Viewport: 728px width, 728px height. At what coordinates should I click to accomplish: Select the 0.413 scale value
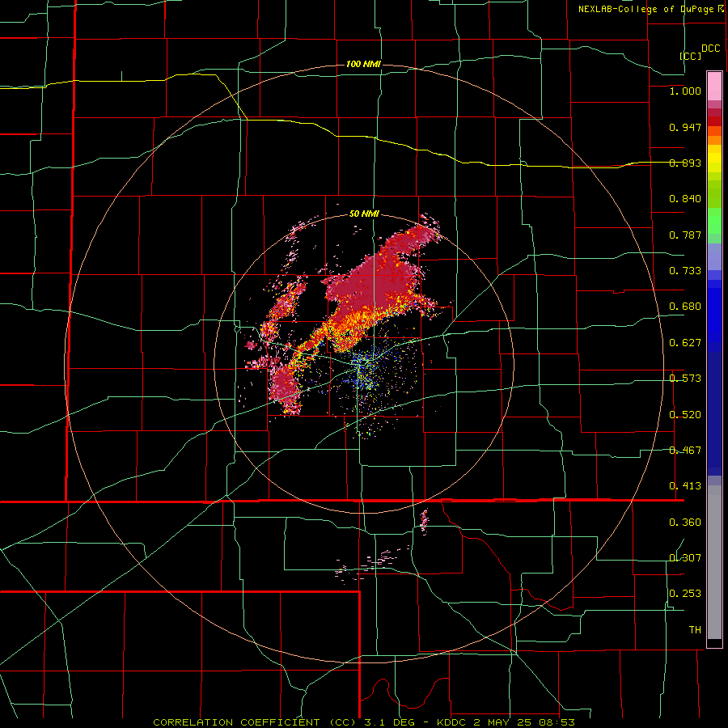click(x=685, y=486)
